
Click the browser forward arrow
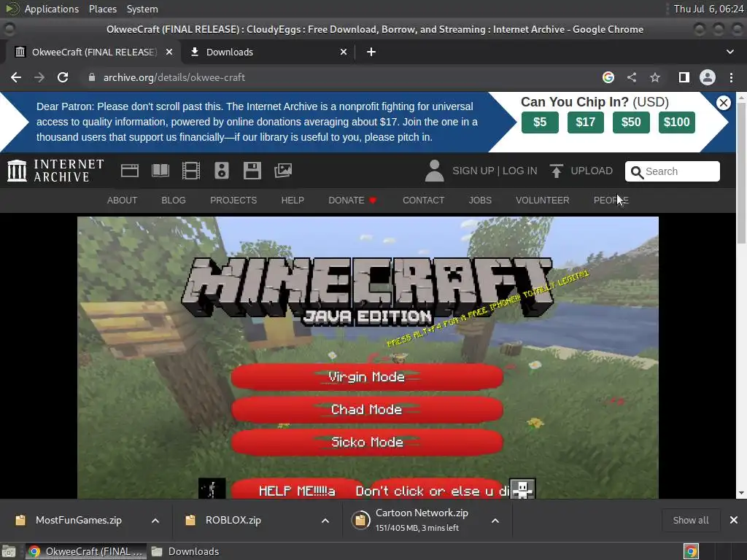39,77
